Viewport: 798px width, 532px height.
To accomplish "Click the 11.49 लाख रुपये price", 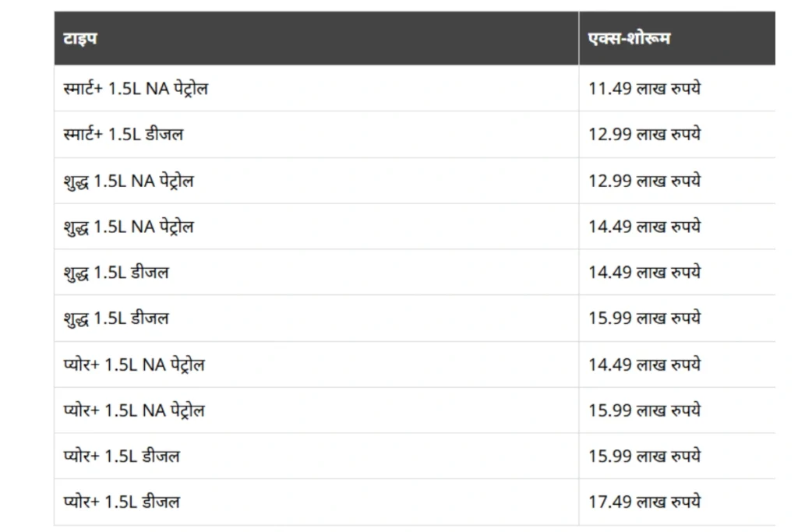I will 644,89.
